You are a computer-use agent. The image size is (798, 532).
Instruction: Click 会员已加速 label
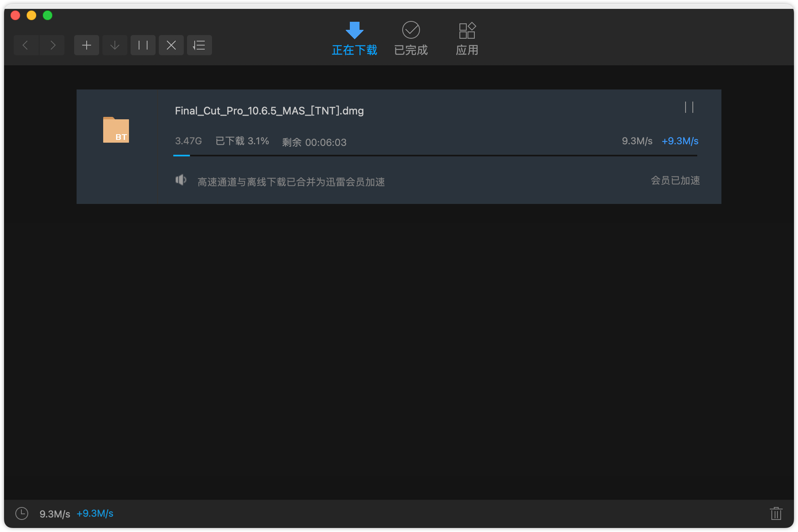pyautogui.click(x=675, y=181)
